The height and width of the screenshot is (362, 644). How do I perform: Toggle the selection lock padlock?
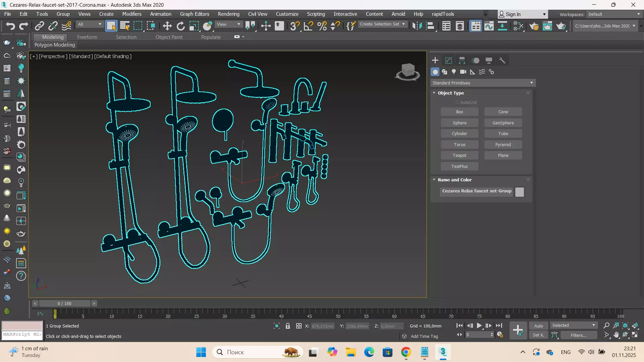coord(288,326)
